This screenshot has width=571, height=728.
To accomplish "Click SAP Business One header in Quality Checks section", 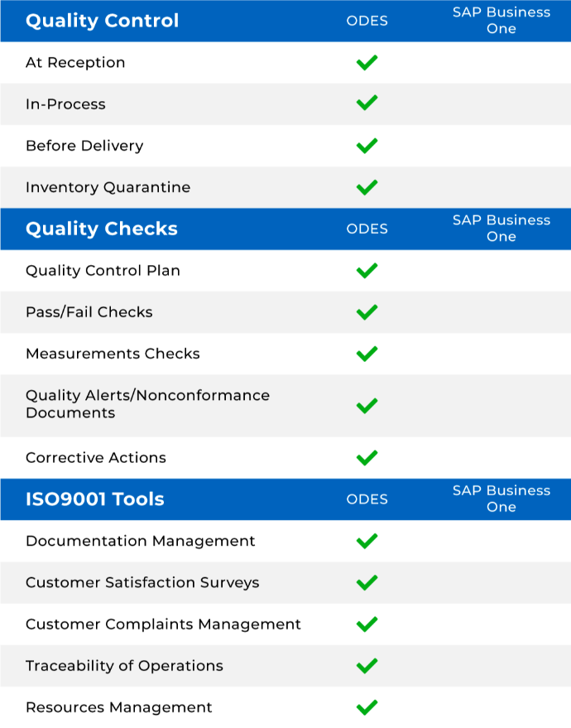I will [501, 229].
